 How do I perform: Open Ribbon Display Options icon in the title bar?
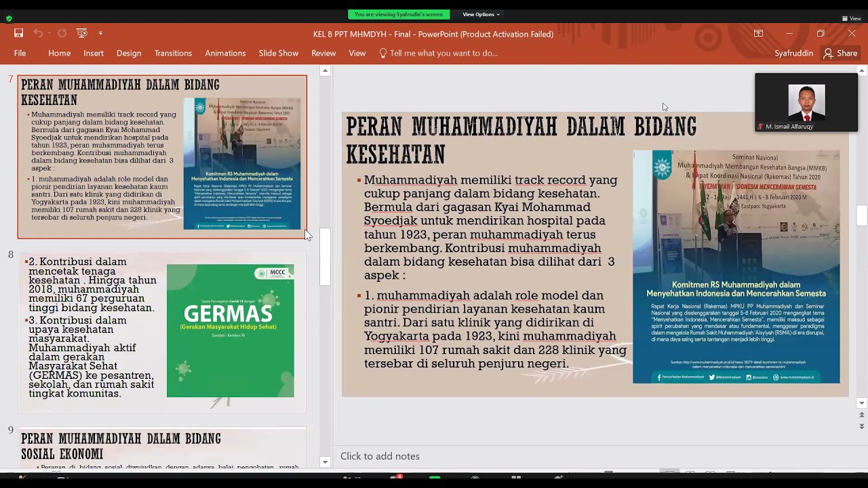(x=758, y=33)
